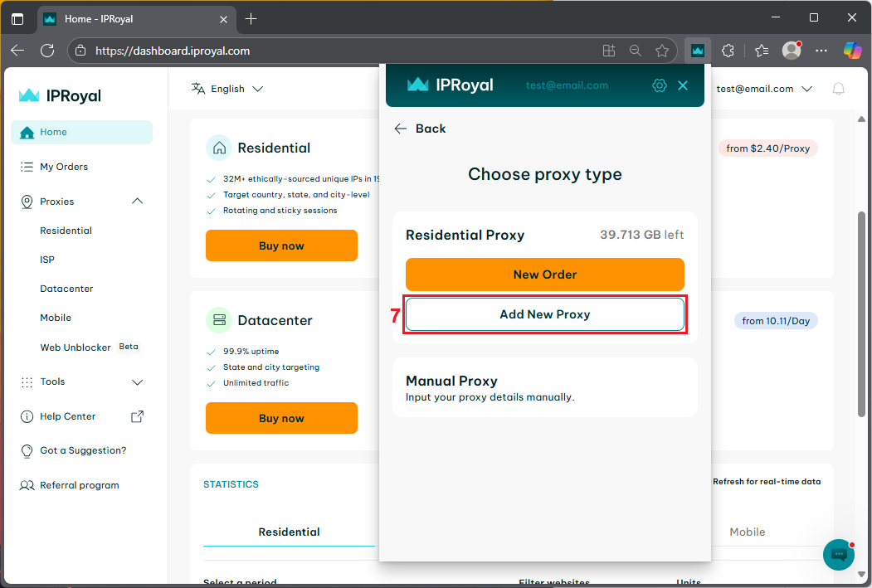Select the Residential statistics tab
Viewport: 872px width, 588px height.
point(289,532)
